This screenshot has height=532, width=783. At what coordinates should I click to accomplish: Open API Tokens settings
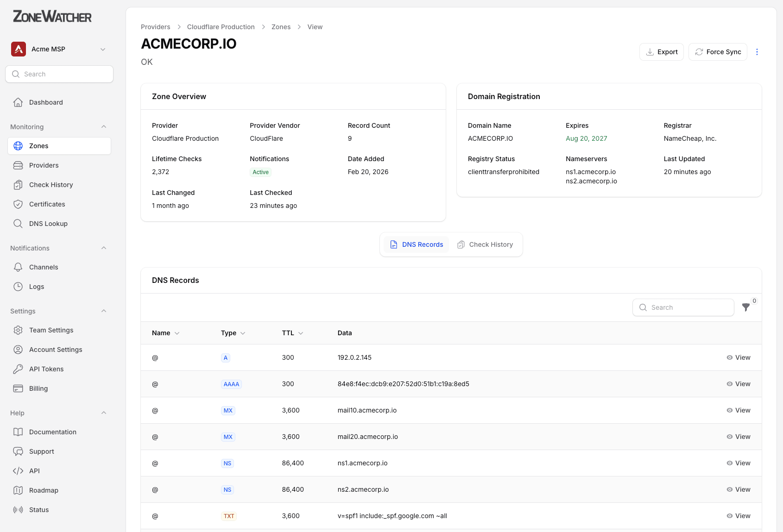pos(46,369)
